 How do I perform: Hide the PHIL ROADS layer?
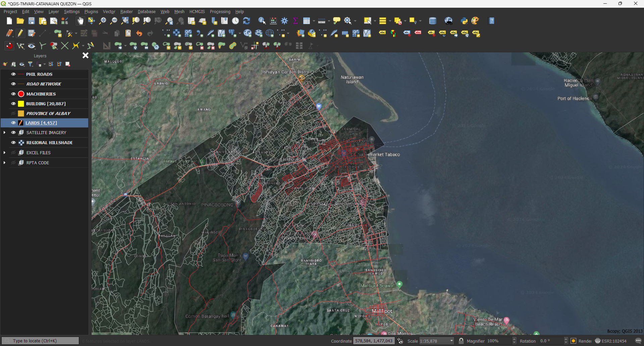tap(13, 74)
